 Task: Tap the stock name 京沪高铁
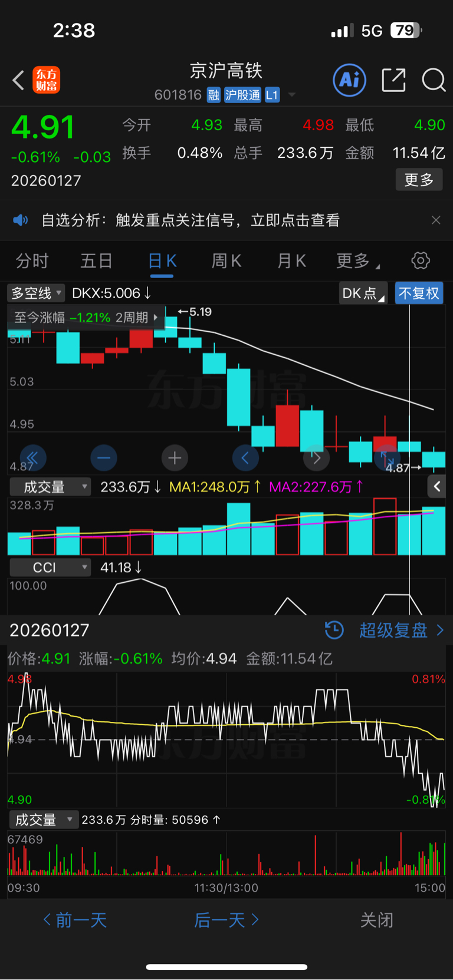pyautogui.click(x=226, y=71)
